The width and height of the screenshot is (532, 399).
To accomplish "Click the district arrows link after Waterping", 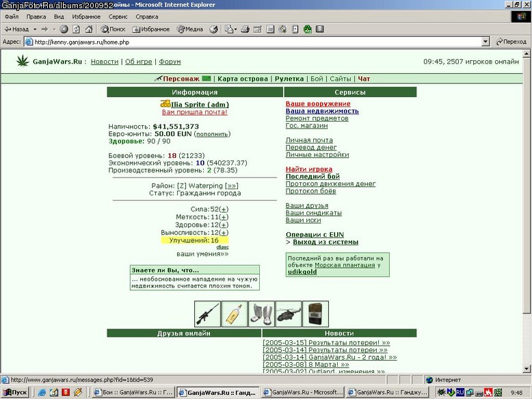I will pos(231,186).
